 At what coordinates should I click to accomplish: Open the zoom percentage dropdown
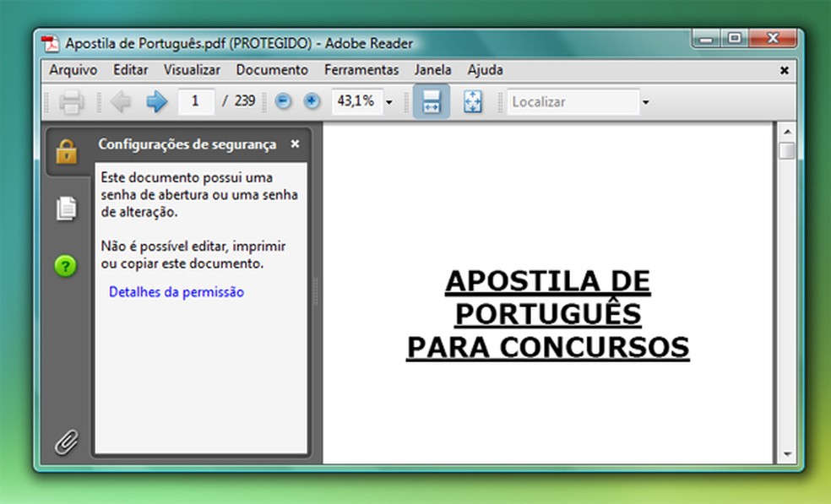click(x=388, y=101)
